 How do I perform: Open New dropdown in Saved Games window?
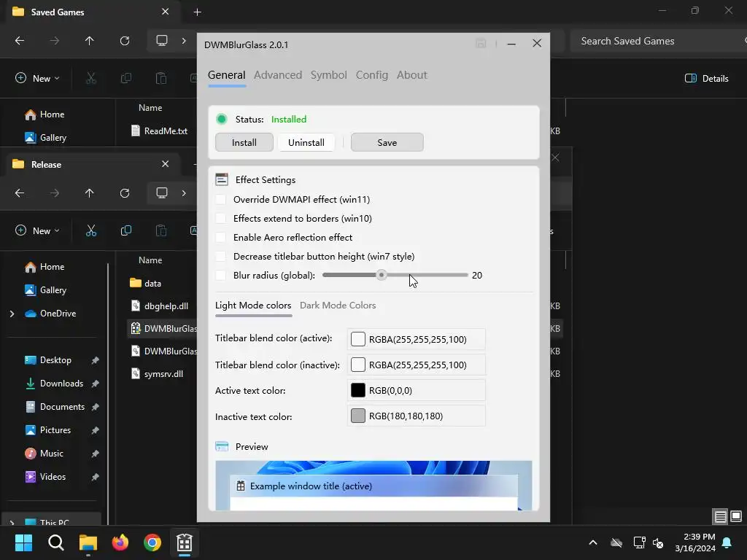[x=37, y=78]
